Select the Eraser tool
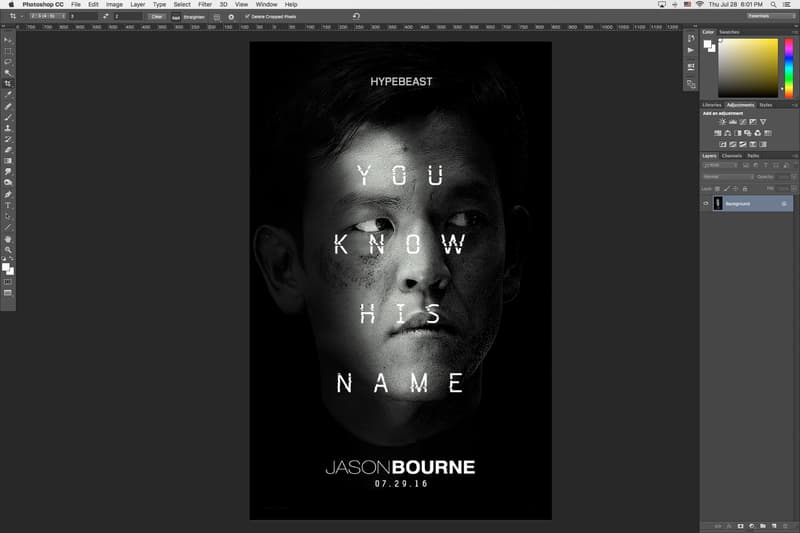 click(8, 150)
